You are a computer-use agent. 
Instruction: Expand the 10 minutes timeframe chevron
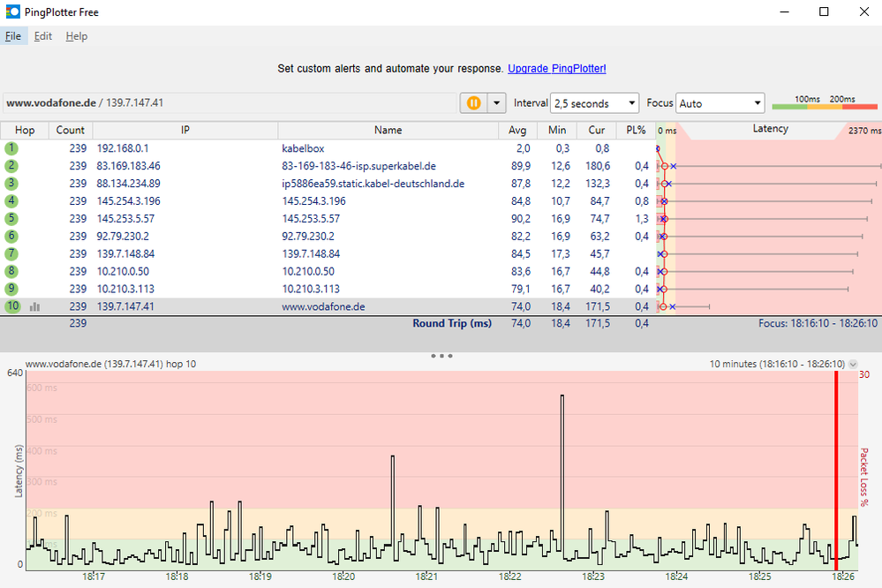pos(853,364)
